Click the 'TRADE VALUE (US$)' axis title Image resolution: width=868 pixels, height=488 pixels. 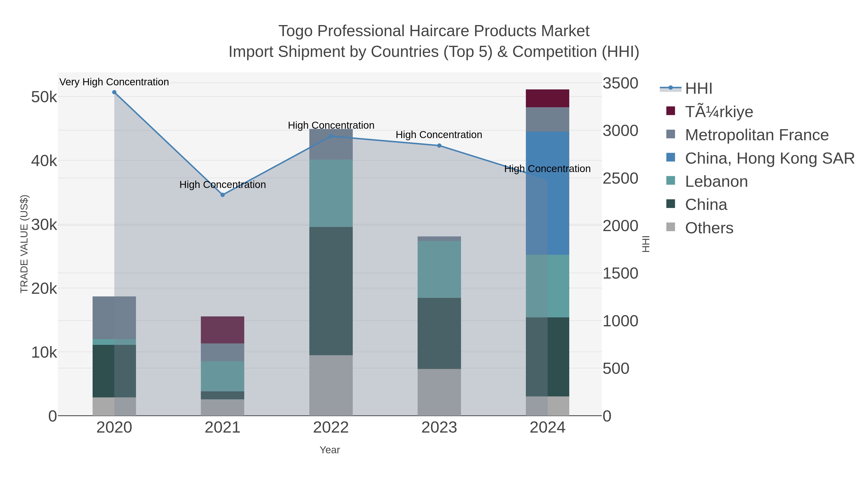(x=24, y=244)
